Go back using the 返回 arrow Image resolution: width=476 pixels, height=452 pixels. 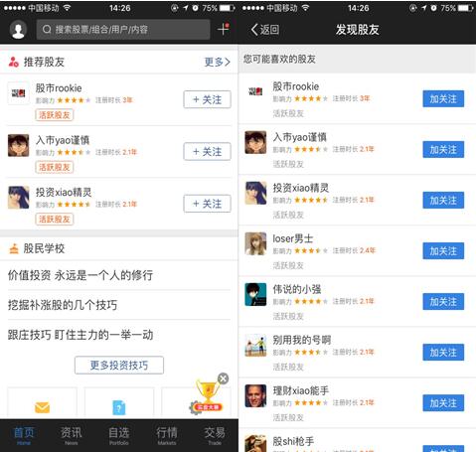[x=264, y=30]
